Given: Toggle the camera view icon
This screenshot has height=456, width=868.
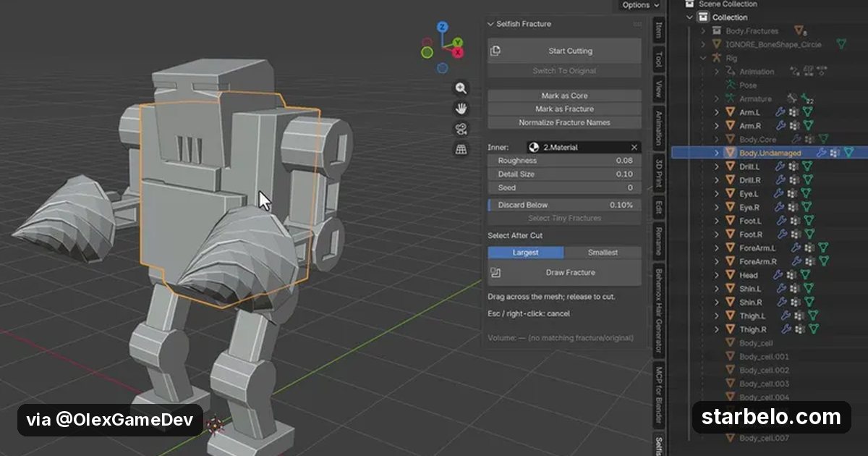Looking at the screenshot, I should point(461,129).
